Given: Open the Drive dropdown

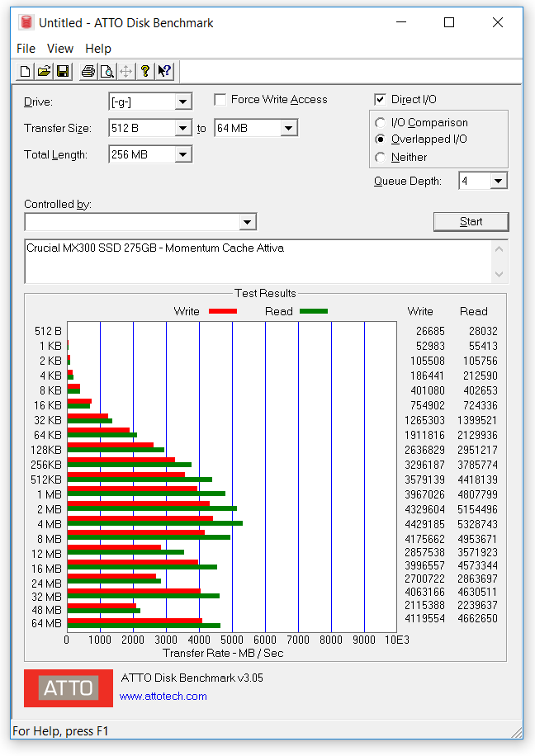Looking at the screenshot, I should [x=182, y=102].
